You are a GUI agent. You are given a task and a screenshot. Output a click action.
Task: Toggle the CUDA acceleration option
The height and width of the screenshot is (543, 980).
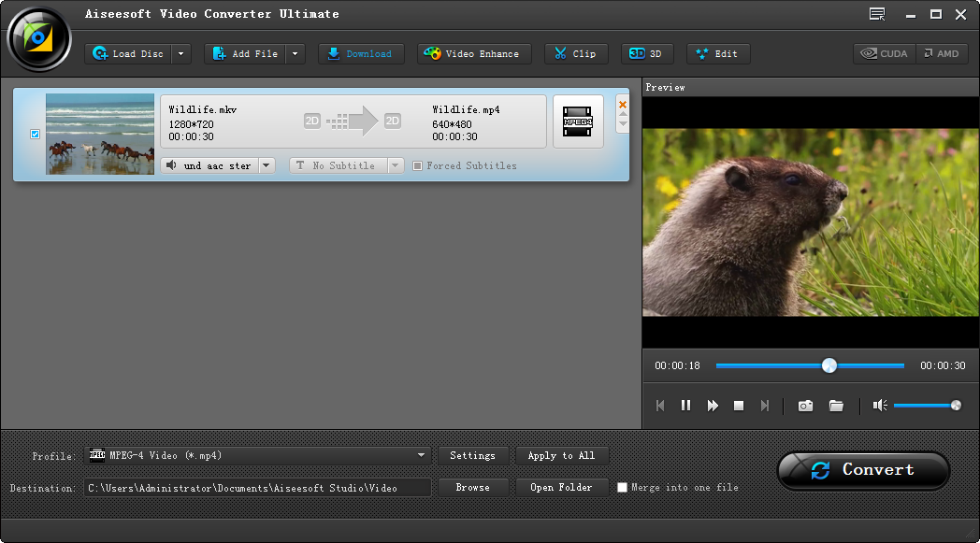883,53
